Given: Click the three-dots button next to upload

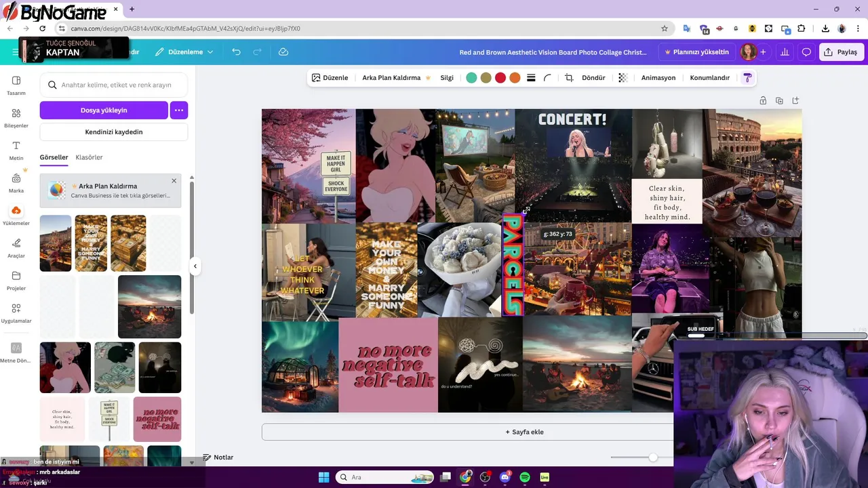Looking at the screenshot, I should 179,110.
